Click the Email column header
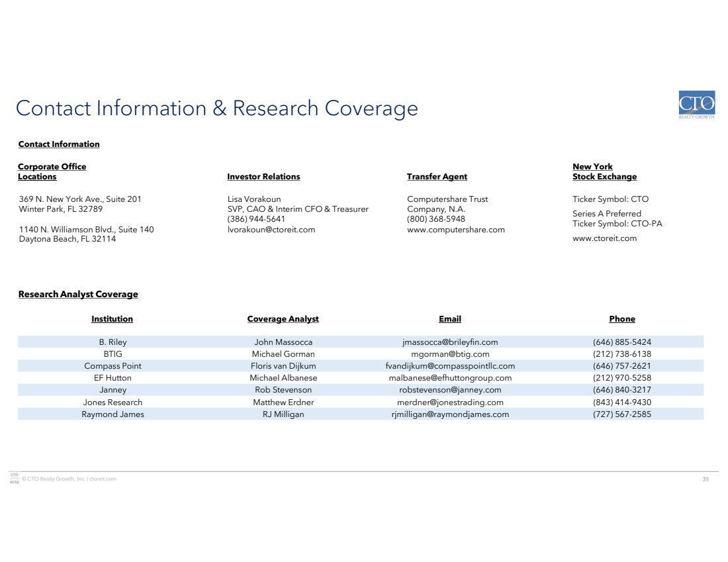The height and width of the screenshot is (562, 728). pyautogui.click(x=450, y=318)
